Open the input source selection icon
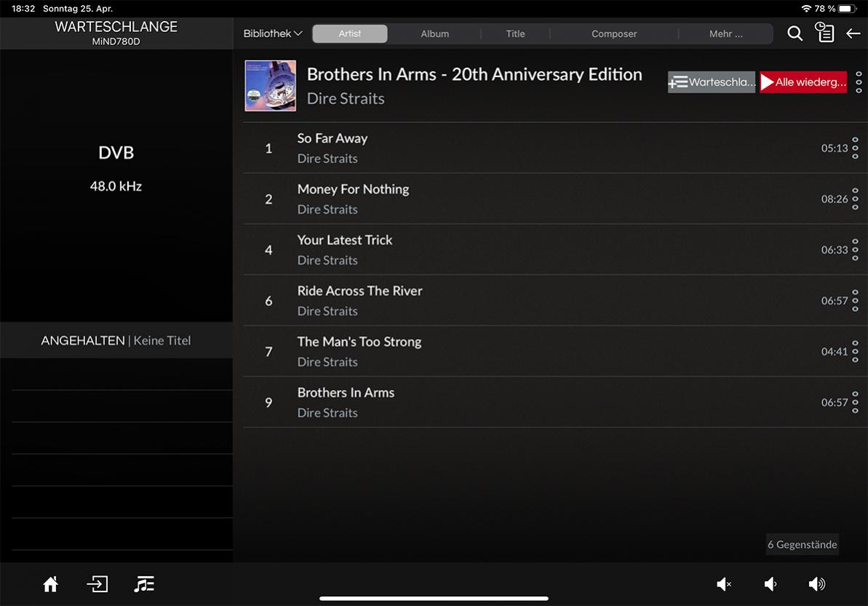This screenshot has height=606, width=868. point(97,584)
